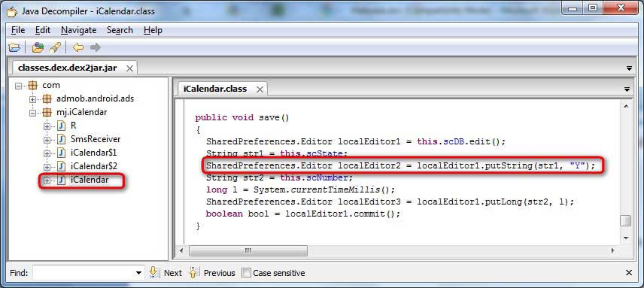Screen dimensions: 644x288
Task: Click the Open Type toolbar icon
Action: (x=38, y=47)
